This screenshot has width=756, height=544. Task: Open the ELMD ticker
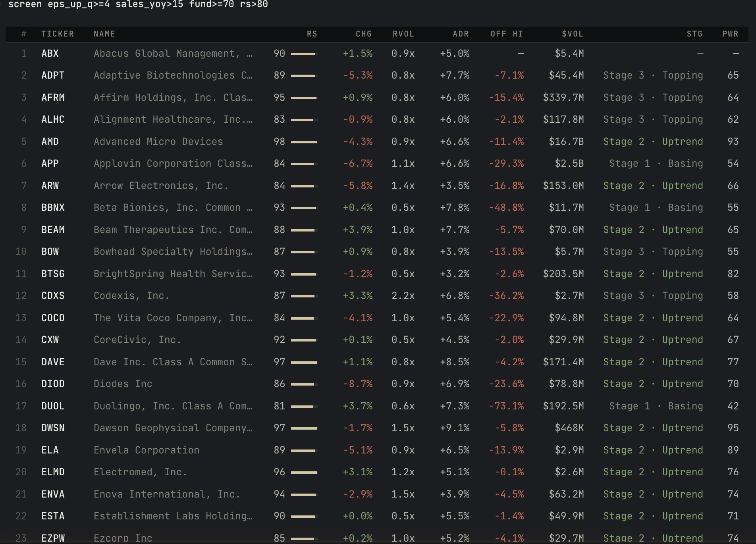[x=53, y=472]
